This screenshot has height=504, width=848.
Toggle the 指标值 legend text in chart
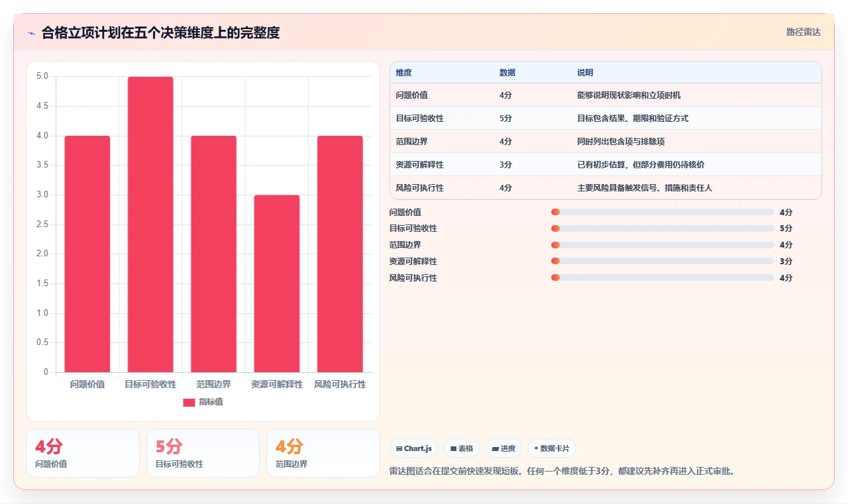click(211, 402)
